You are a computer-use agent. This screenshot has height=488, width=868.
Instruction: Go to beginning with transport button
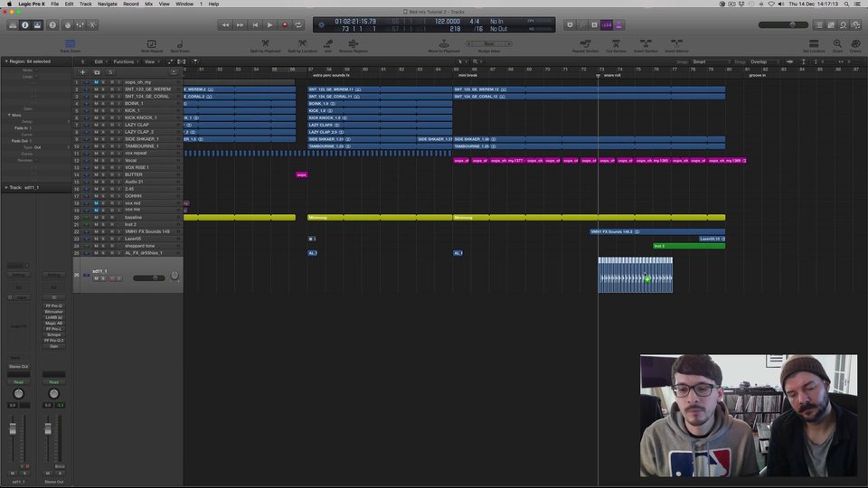[255, 25]
